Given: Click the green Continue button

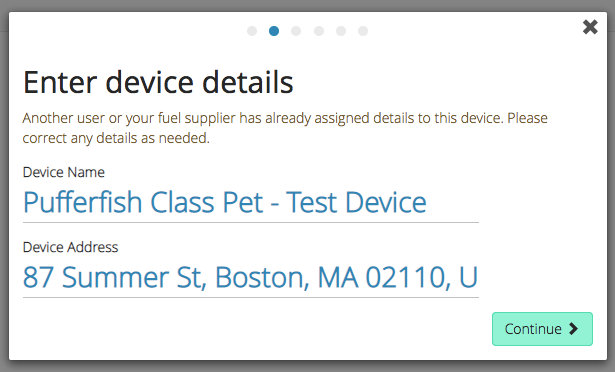Looking at the screenshot, I should pyautogui.click(x=542, y=329).
